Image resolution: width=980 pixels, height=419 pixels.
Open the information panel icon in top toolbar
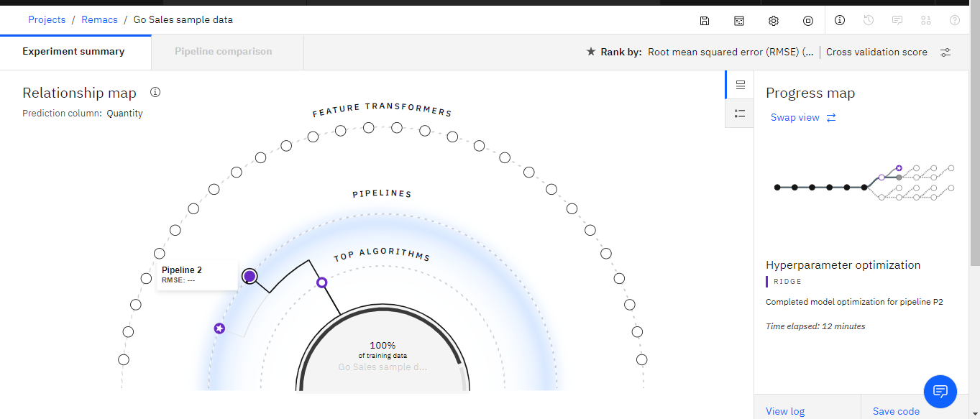840,20
